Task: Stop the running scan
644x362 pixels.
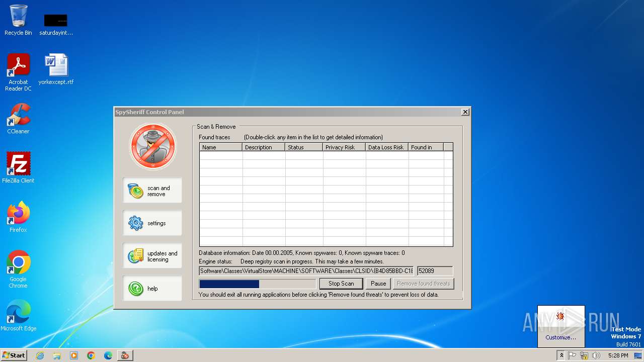Action: point(341,284)
